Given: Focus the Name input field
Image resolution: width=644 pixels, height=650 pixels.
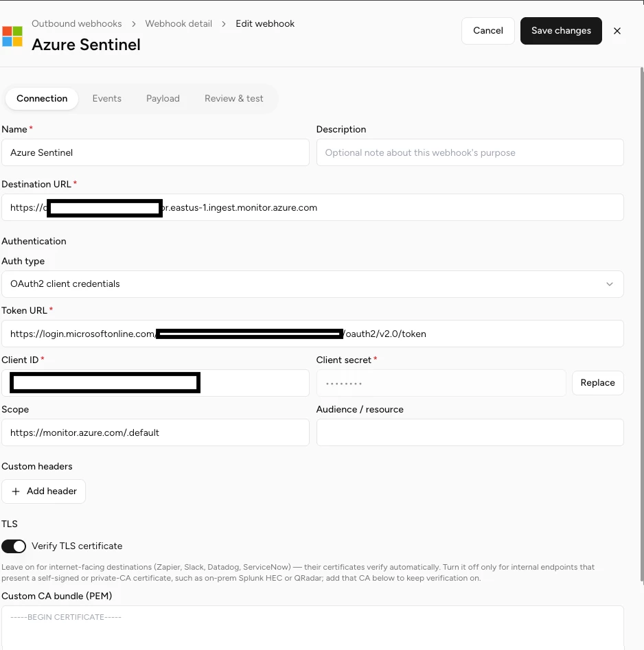Looking at the screenshot, I should point(155,152).
